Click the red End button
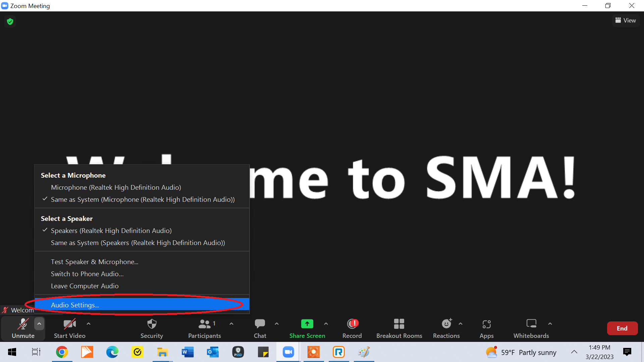 point(622,328)
